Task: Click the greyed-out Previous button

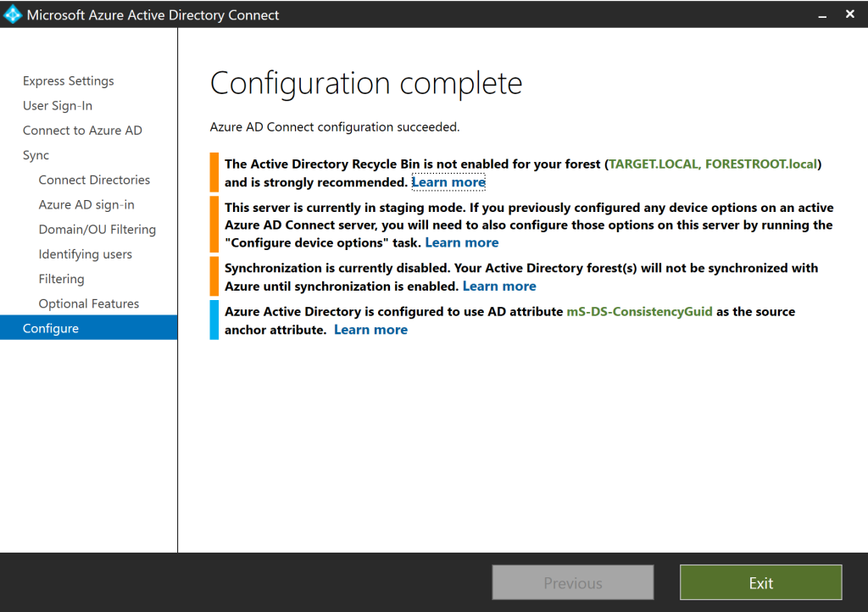Action: pyautogui.click(x=573, y=582)
